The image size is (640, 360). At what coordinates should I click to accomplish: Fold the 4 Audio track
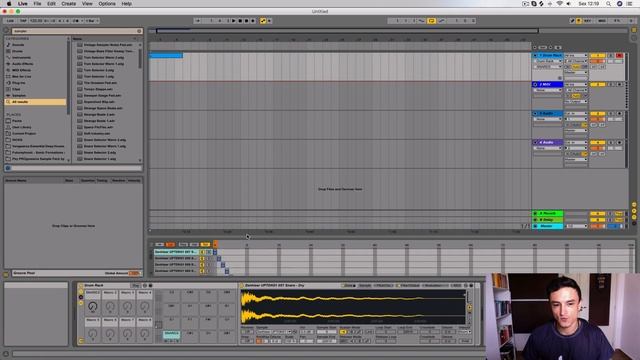pyautogui.click(x=535, y=143)
